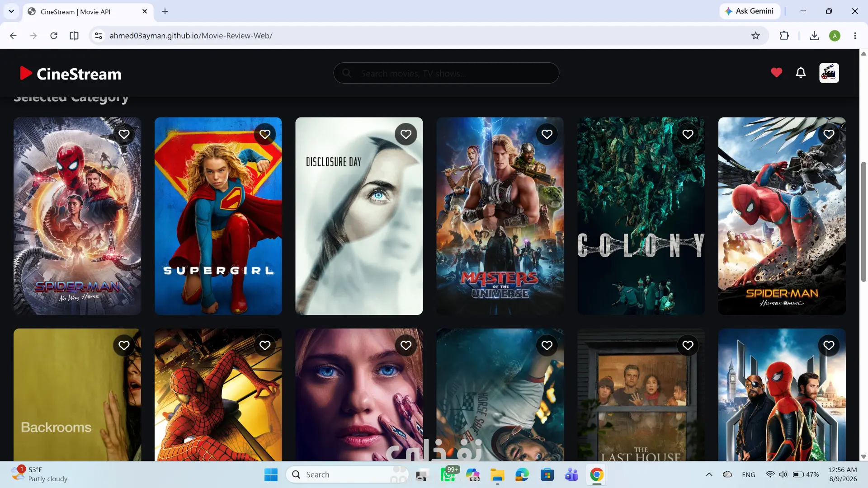The width and height of the screenshot is (868, 488).
Task: Favorite Spider-Man No Way Home
Action: [124, 134]
